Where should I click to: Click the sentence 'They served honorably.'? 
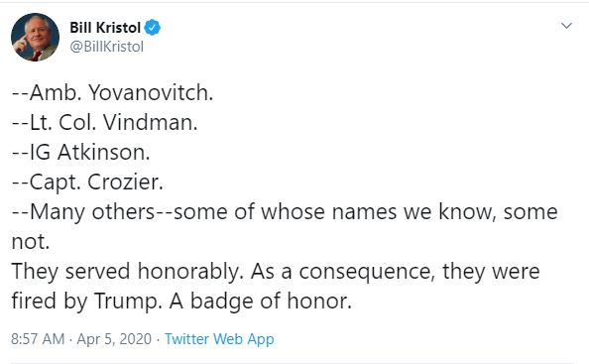coord(127,271)
